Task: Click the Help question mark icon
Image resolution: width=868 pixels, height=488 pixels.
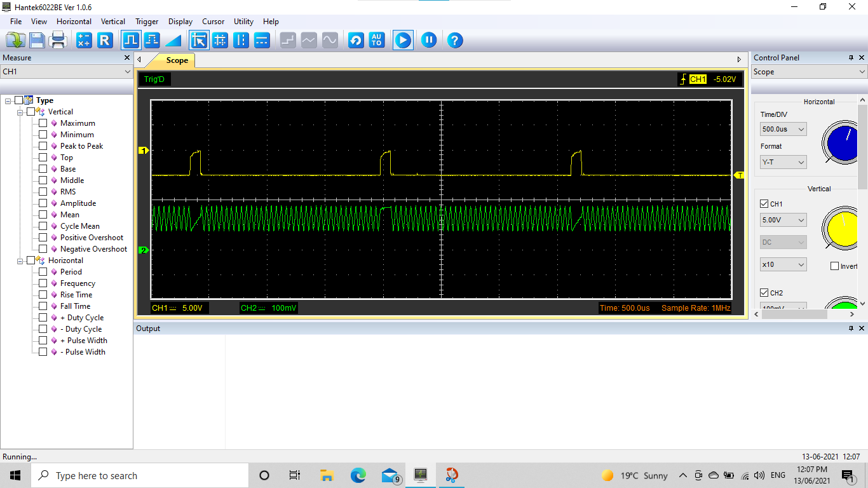Action: [454, 41]
